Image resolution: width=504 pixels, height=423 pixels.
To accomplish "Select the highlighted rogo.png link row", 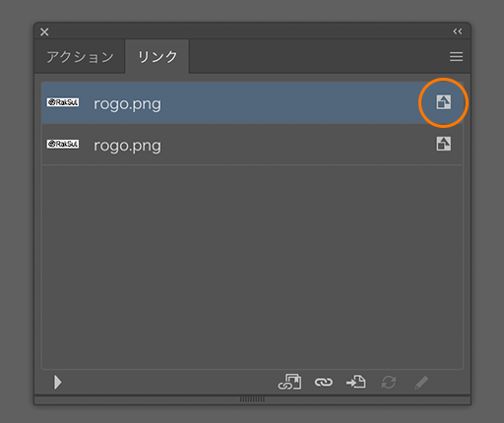I will tap(252, 102).
